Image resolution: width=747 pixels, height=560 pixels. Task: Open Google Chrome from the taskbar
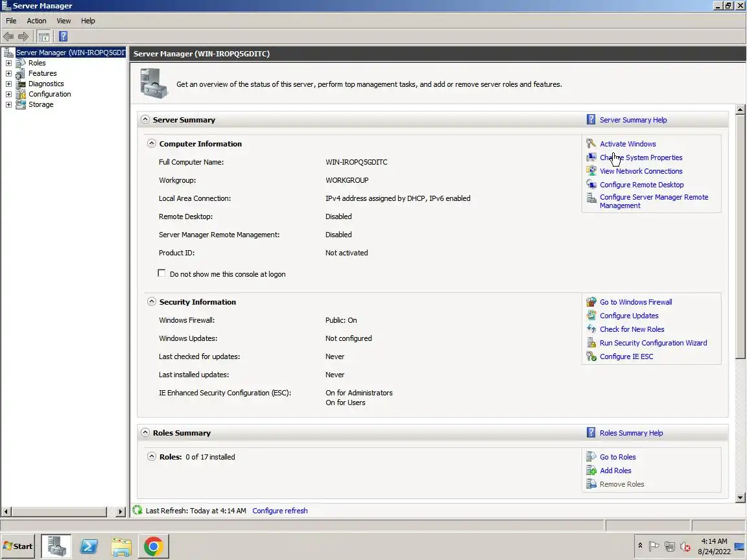[x=154, y=546]
